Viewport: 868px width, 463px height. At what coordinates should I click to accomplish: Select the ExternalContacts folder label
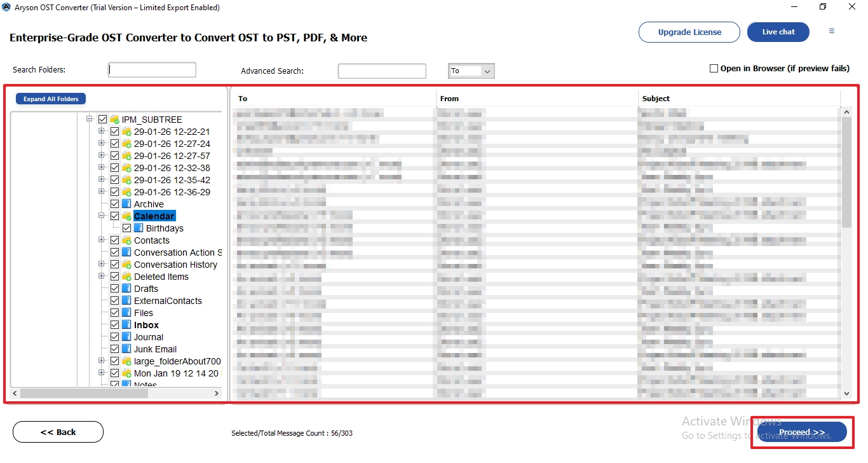[x=168, y=301]
